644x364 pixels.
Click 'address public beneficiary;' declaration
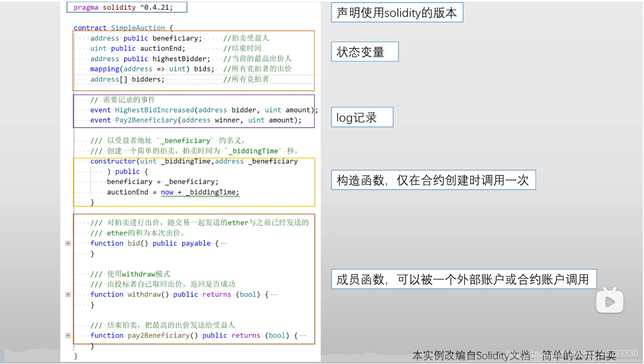pos(146,38)
